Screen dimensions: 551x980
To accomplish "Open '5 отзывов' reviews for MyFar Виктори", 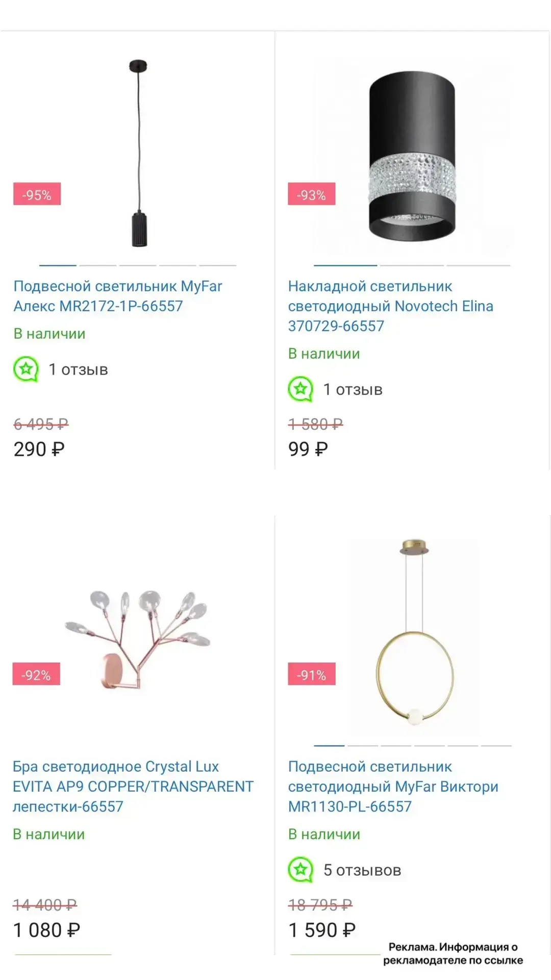I will (x=362, y=870).
